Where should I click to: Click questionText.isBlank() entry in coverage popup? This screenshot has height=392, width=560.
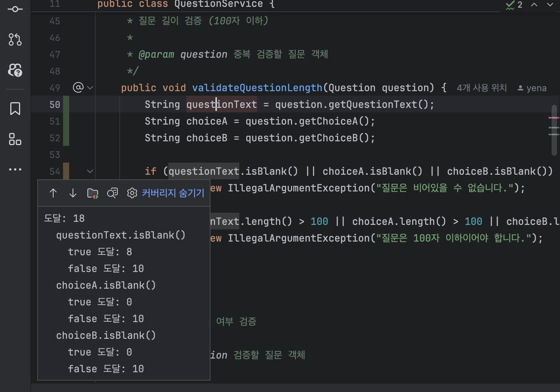pos(121,235)
